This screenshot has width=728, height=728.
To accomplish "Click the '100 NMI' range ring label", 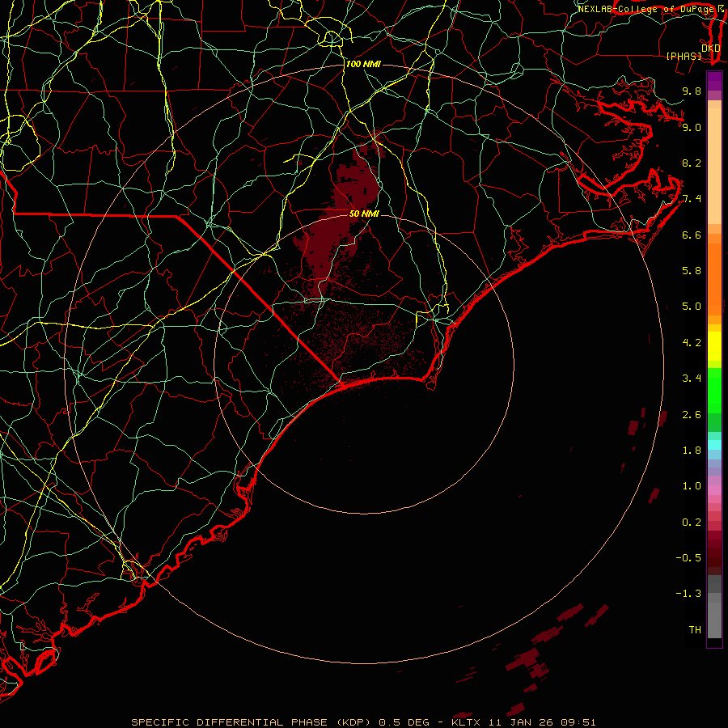I will pos(363,64).
